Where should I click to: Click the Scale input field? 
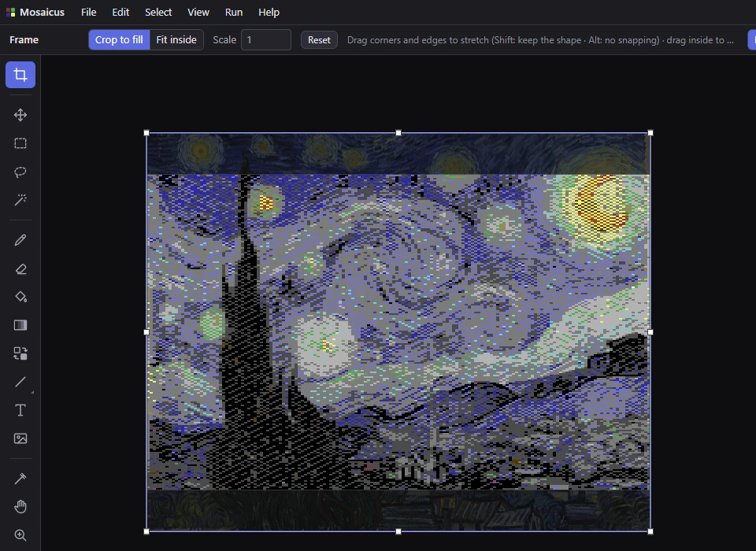(x=266, y=39)
